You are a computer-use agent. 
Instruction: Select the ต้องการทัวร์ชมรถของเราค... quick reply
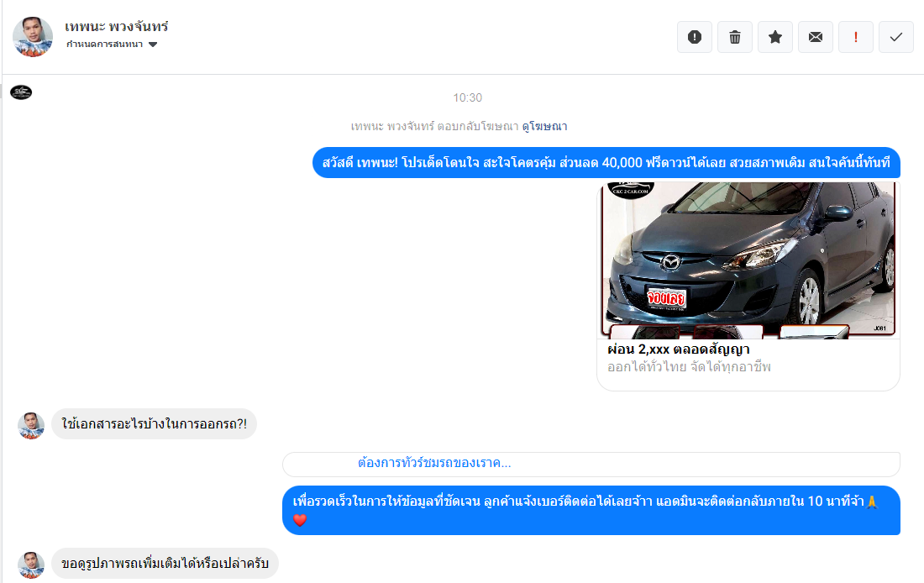point(434,463)
